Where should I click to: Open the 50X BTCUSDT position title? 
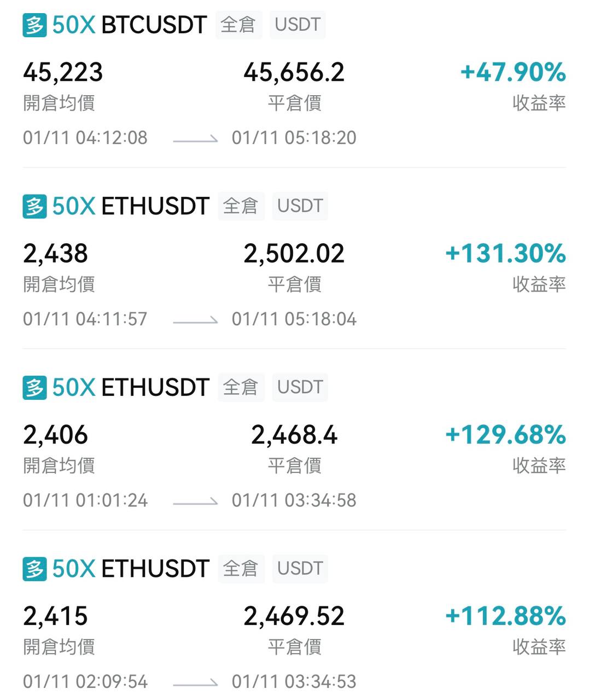coord(130,25)
